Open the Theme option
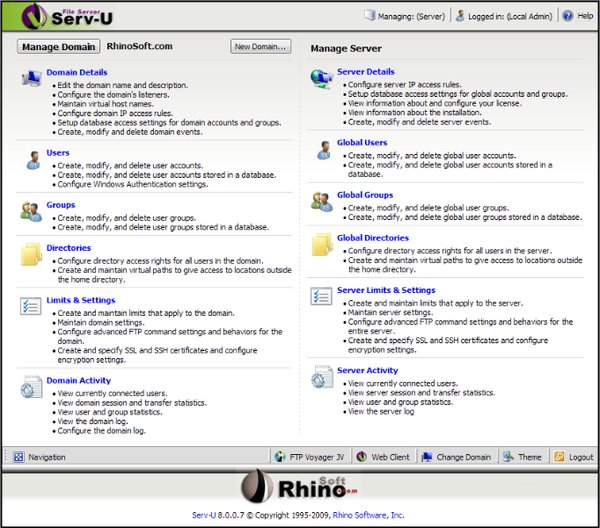This screenshot has width=600, height=528. tap(530, 457)
